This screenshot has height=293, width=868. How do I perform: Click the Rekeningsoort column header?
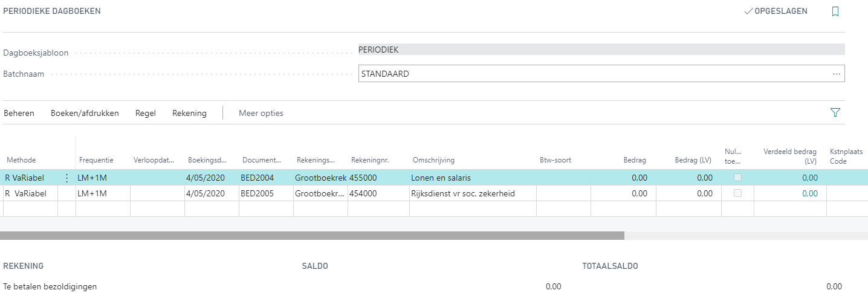[316, 160]
